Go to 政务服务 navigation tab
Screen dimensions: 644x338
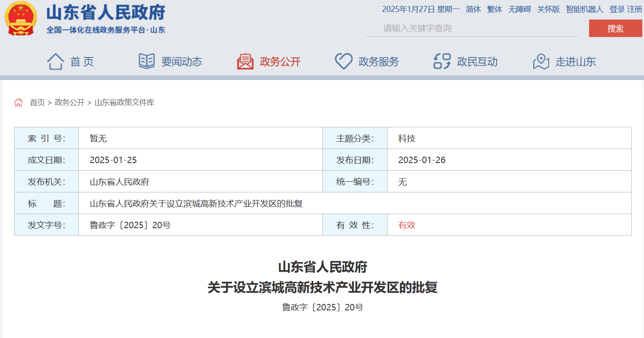(379, 62)
